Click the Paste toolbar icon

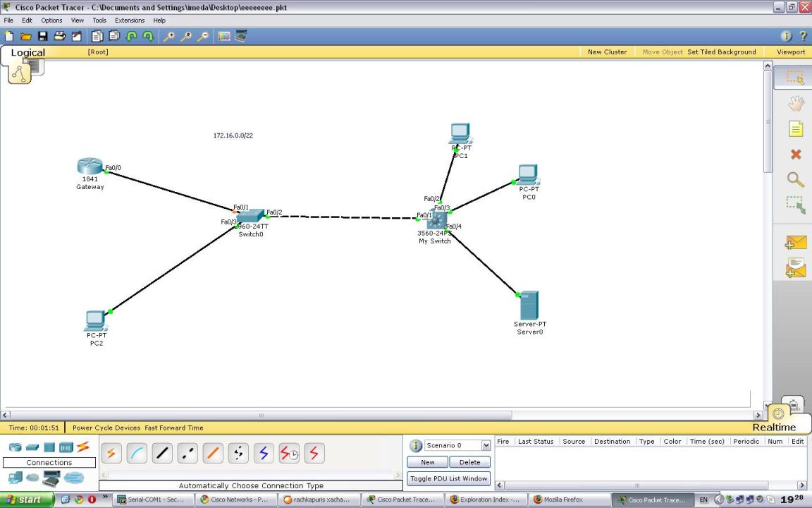tap(114, 36)
